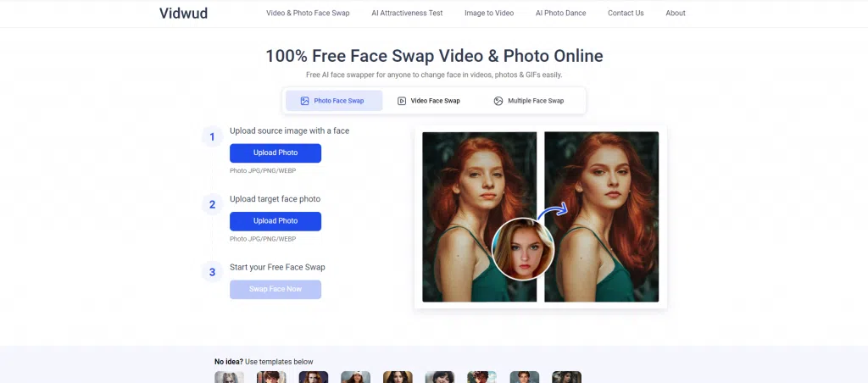Click 'Photo JPG/PNG/WEBP' note under source upload
The width and height of the screenshot is (868, 383).
click(263, 171)
